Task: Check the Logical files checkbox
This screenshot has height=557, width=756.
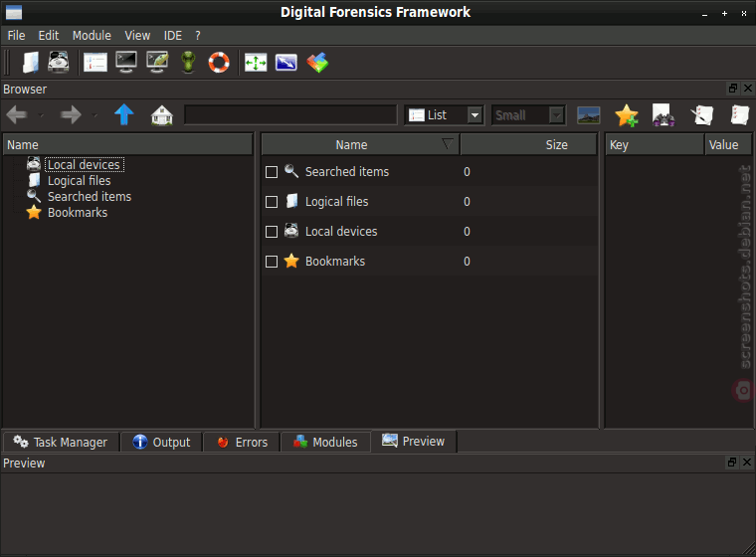Action: tap(272, 202)
